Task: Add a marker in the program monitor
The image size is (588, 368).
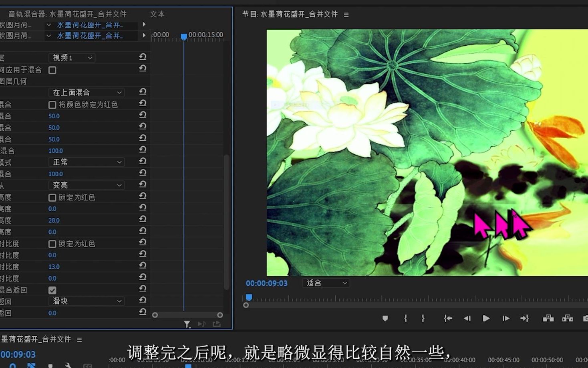Action: tap(385, 318)
